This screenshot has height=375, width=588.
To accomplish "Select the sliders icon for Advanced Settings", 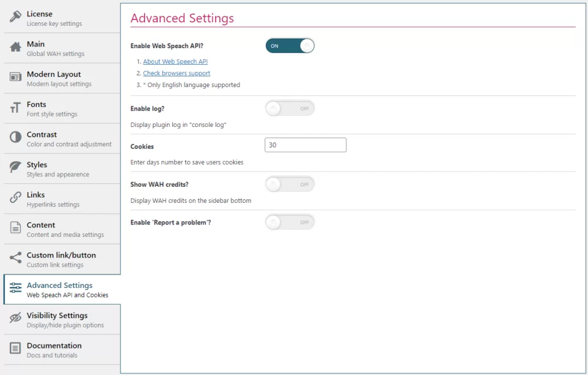I will pos(15,289).
